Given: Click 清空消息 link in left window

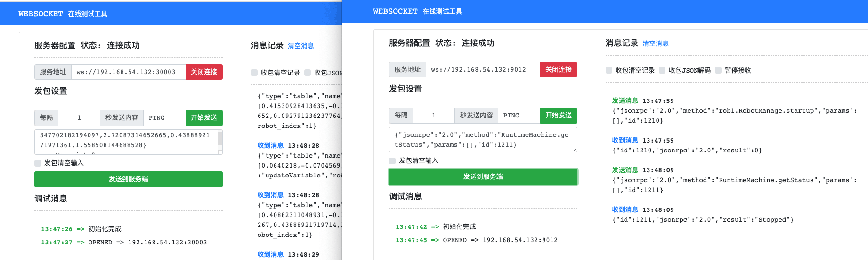Looking at the screenshot, I should pyautogui.click(x=301, y=46).
